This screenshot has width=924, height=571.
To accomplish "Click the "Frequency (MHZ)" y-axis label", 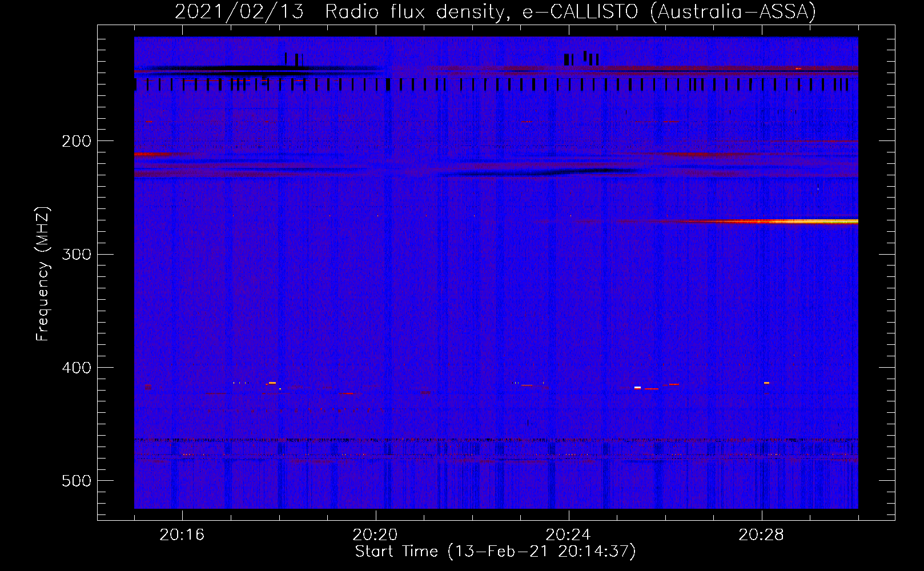I will (x=43, y=274).
